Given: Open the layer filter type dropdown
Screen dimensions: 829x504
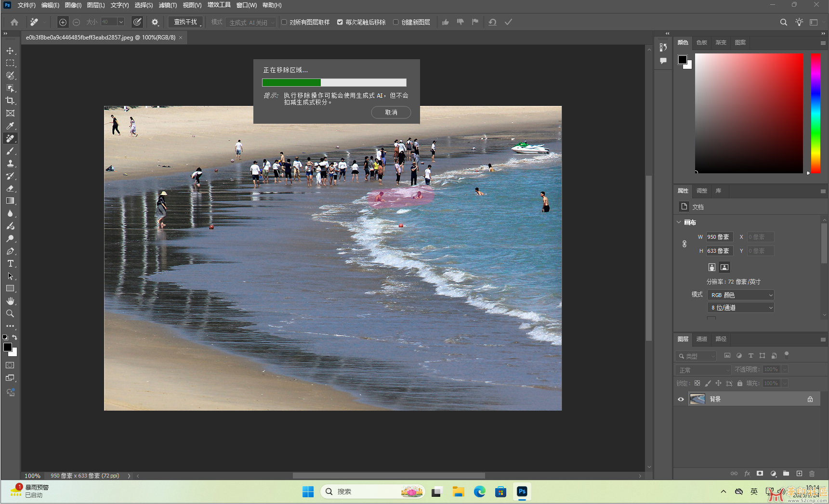Looking at the screenshot, I should coord(696,356).
